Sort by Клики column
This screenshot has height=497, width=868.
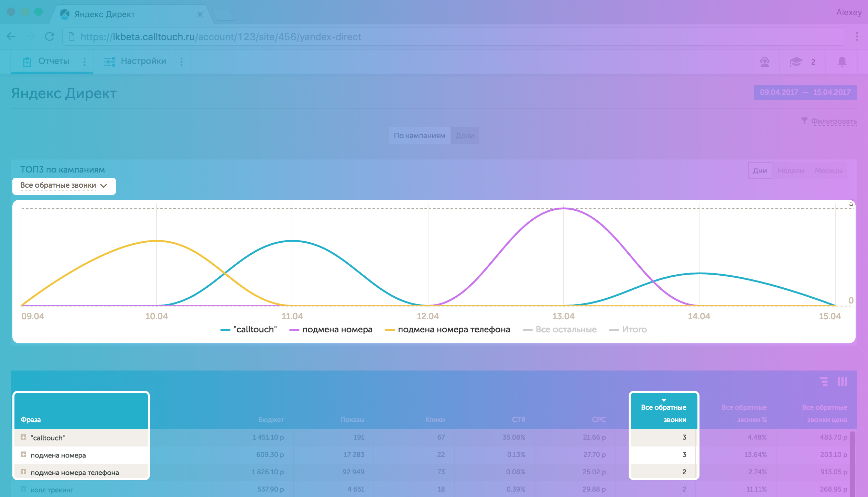(x=435, y=420)
